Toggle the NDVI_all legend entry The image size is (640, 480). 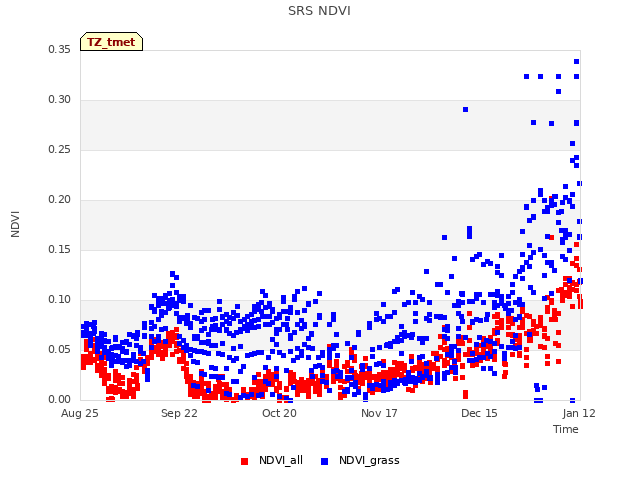coord(272,460)
